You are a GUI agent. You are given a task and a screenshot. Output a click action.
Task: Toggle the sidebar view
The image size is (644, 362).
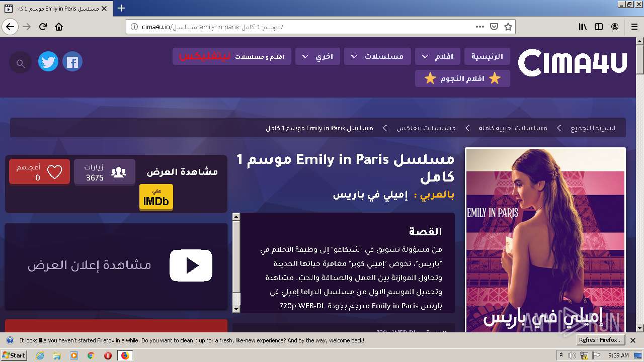599,27
